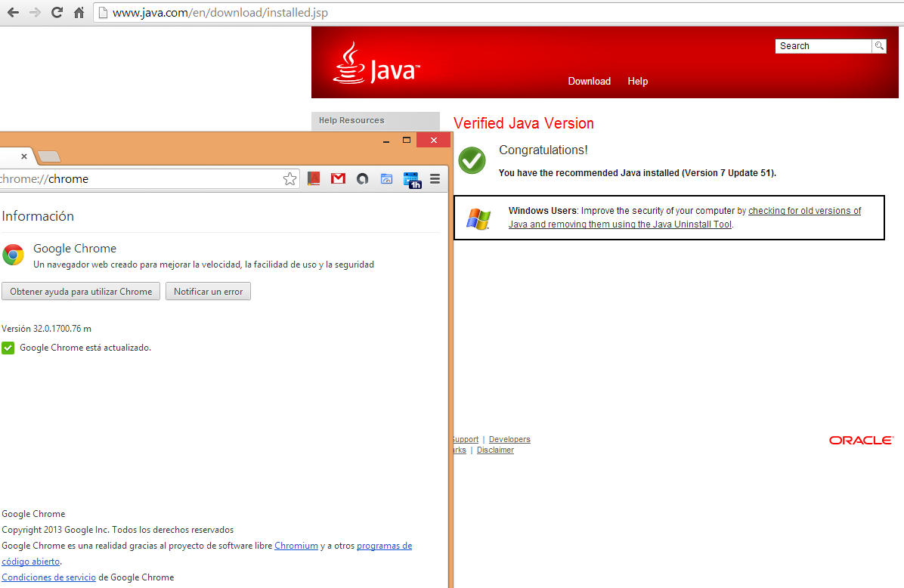Bookmark this page with the star icon
Viewport: 904px width, 588px height.
[x=290, y=178]
